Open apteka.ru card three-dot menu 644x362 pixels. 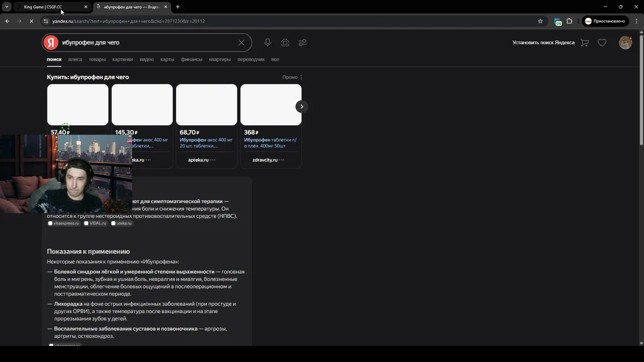212,160
